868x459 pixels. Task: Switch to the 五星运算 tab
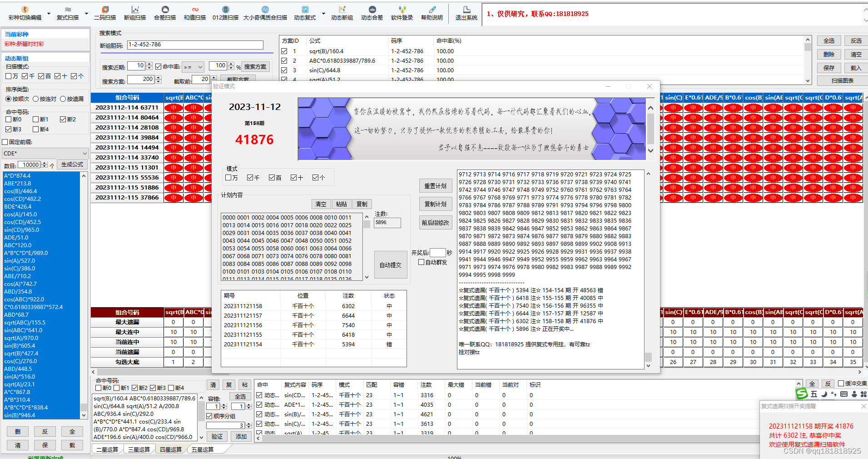click(x=203, y=449)
